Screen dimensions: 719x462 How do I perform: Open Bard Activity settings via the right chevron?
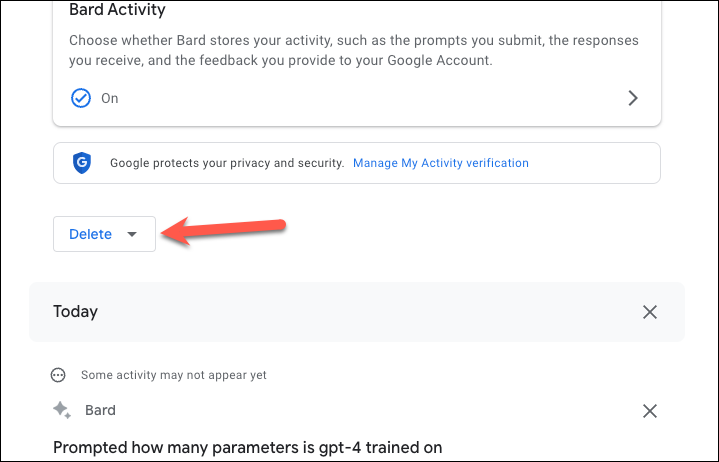(633, 98)
